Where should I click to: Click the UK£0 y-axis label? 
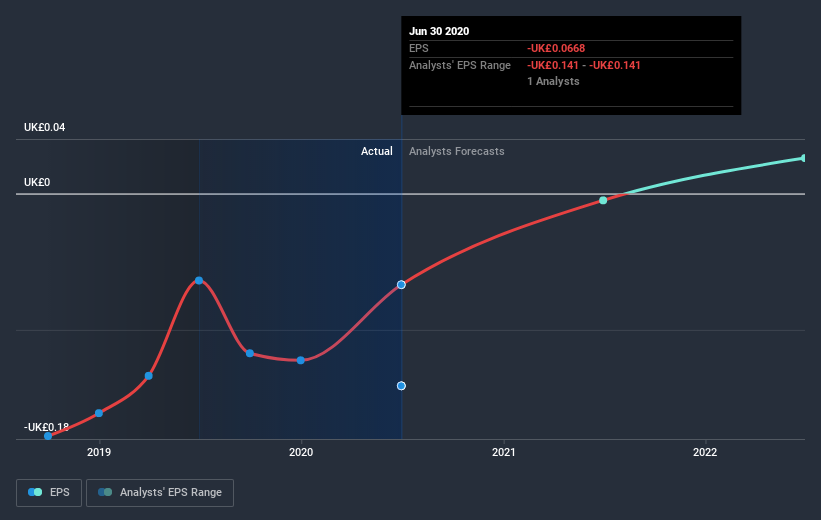(37, 182)
